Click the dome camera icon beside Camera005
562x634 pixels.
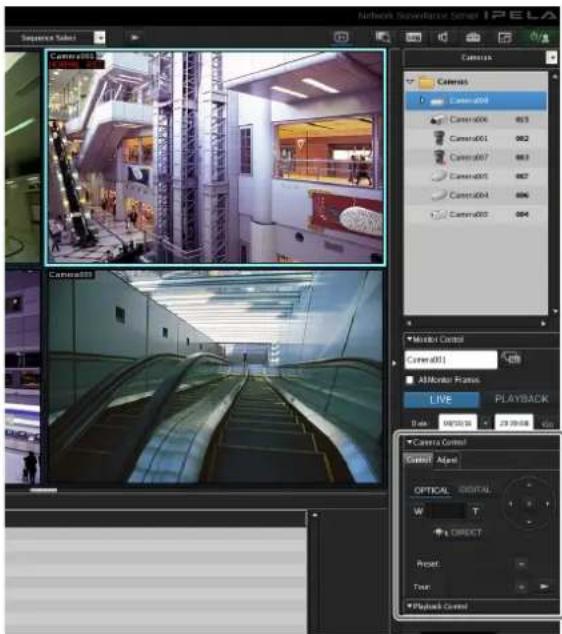439,176
